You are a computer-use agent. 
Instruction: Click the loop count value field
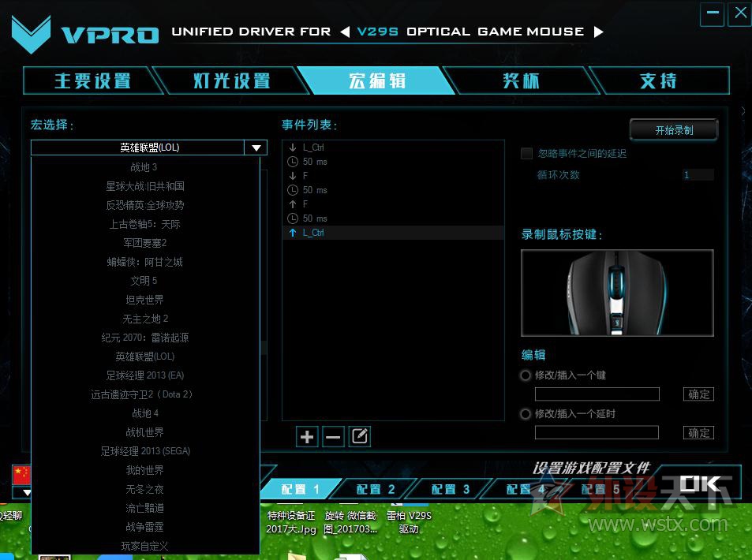point(698,175)
